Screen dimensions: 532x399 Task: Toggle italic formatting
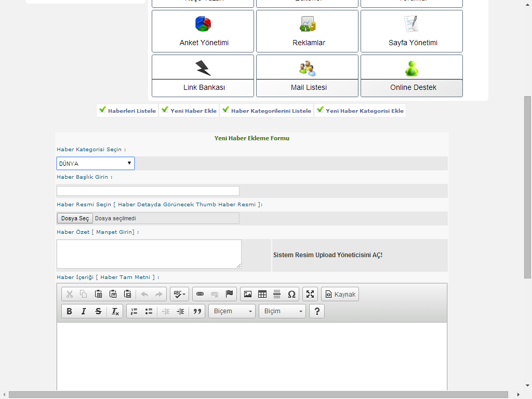click(x=84, y=312)
